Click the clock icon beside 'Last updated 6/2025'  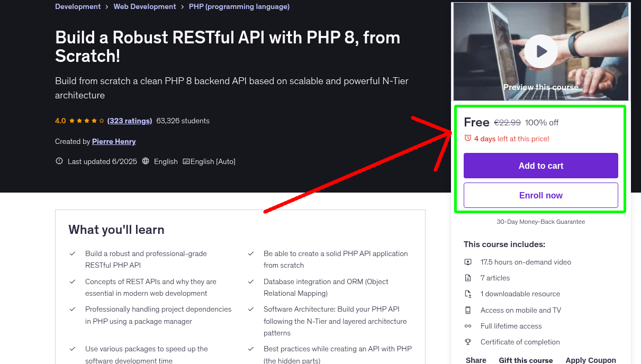click(59, 161)
